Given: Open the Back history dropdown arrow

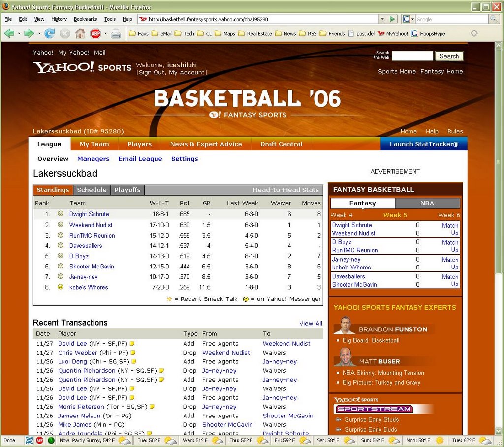Looking at the screenshot, I should point(19,33).
